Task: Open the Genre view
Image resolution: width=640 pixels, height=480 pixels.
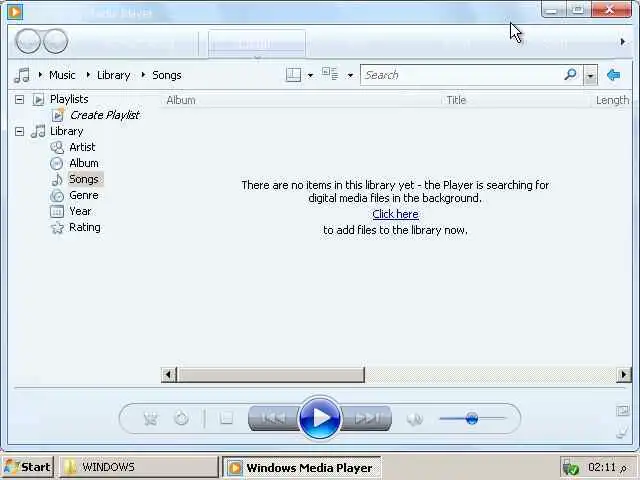Action: click(x=84, y=195)
